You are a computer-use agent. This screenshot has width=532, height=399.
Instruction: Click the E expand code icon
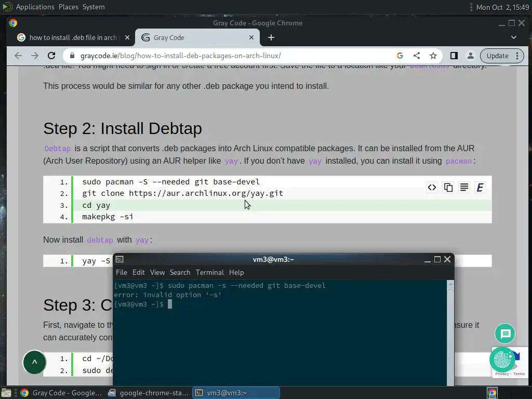[x=480, y=187]
